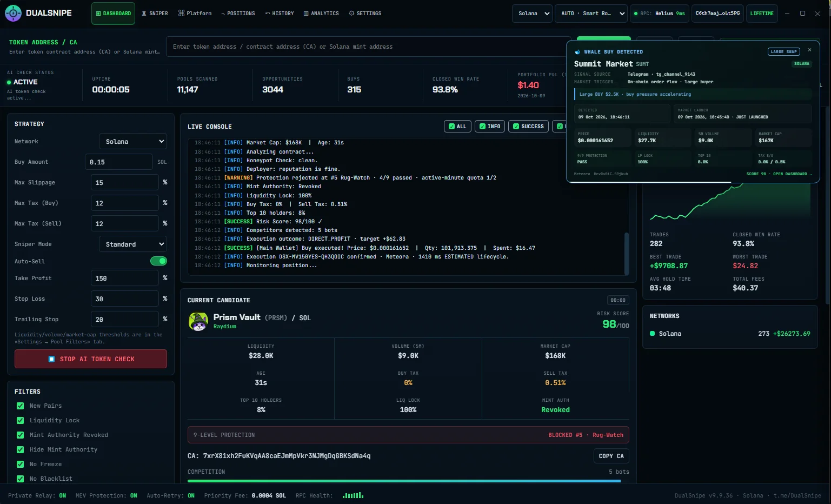The width and height of the screenshot is (831, 504).
Task: Toggle the SUCCESS console log filter
Action: [528, 127]
